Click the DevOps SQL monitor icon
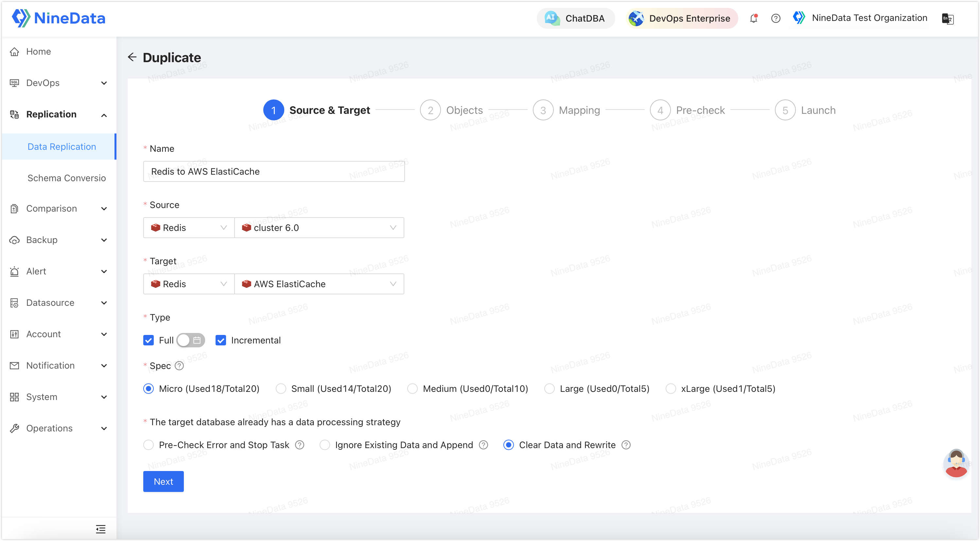Image resolution: width=980 pixels, height=541 pixels. click(x=14, y=83)
